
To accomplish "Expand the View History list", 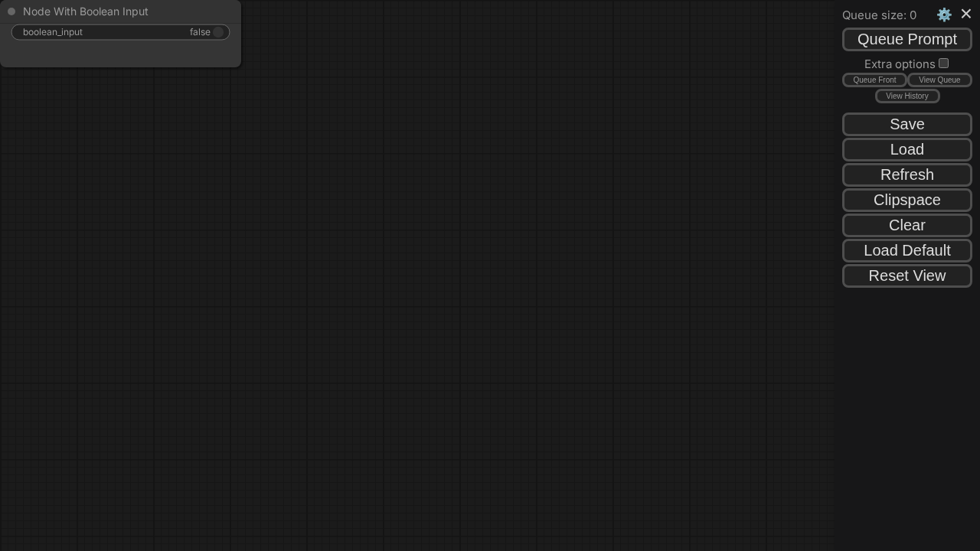I will pyautogui.click(x=907, y=96).
